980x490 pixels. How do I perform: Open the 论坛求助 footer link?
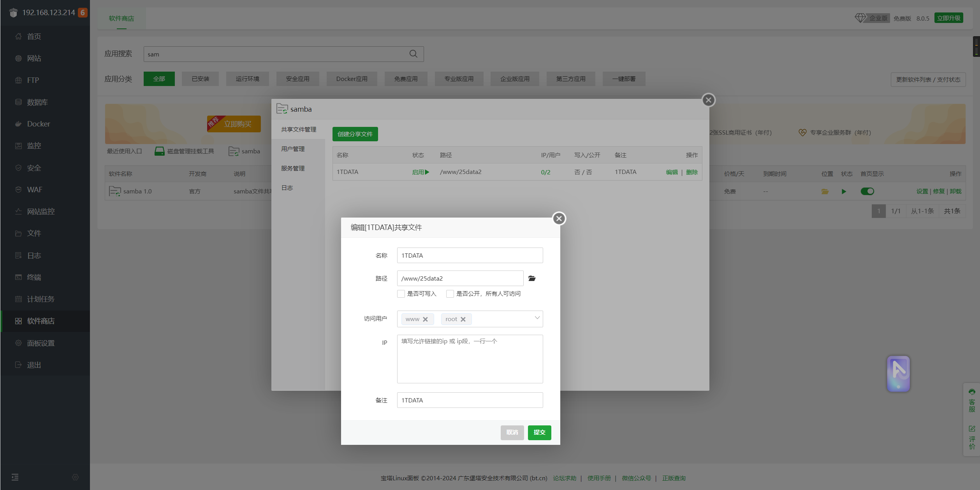(x=565, y=478)
